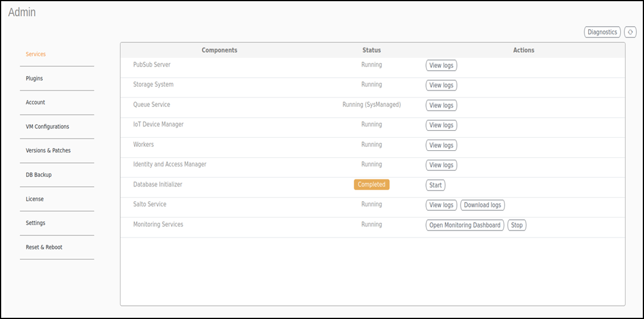This screenshot has width=644, height=319.
Task: Click the Salto Service name
Action: point(150,204)
